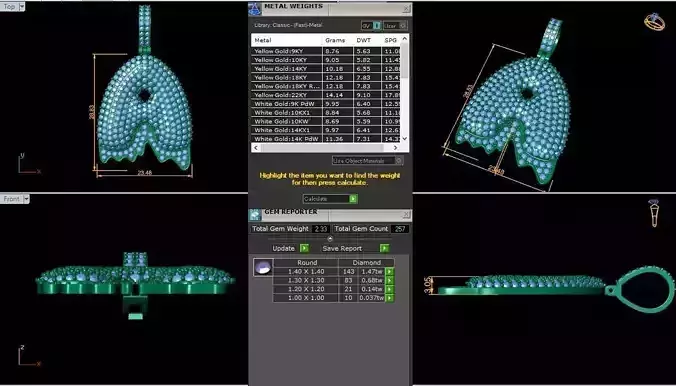Click the 1.40 X 1.40 gem size cell
This screenshot has height=386, width=676.
pos(306,272)
